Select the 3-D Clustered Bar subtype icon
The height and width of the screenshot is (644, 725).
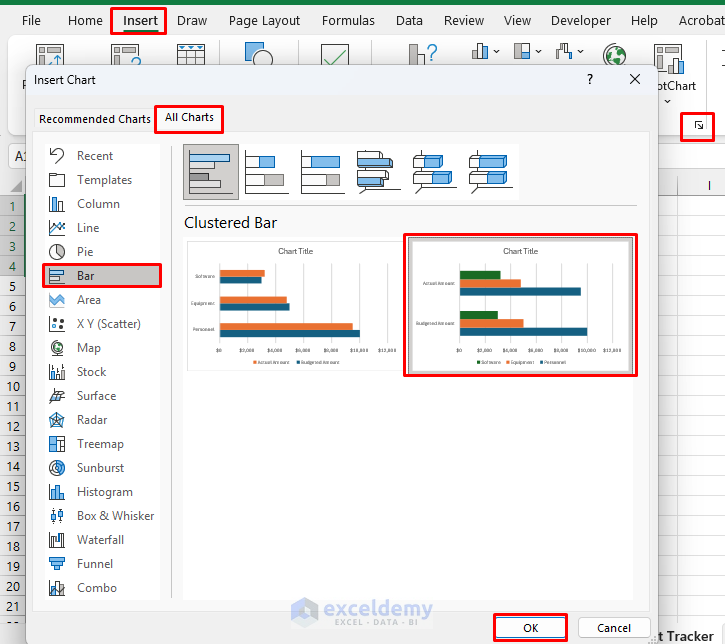coord(378,172)
